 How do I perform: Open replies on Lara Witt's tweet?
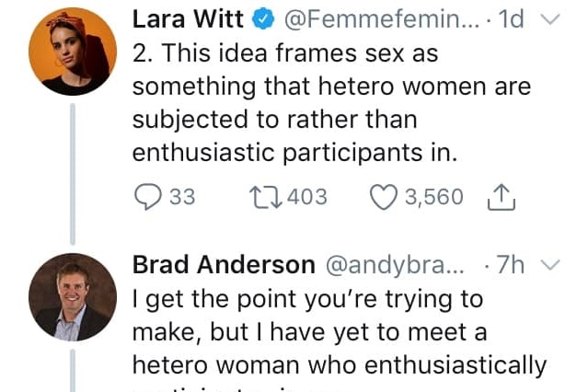tap(148, 197)
